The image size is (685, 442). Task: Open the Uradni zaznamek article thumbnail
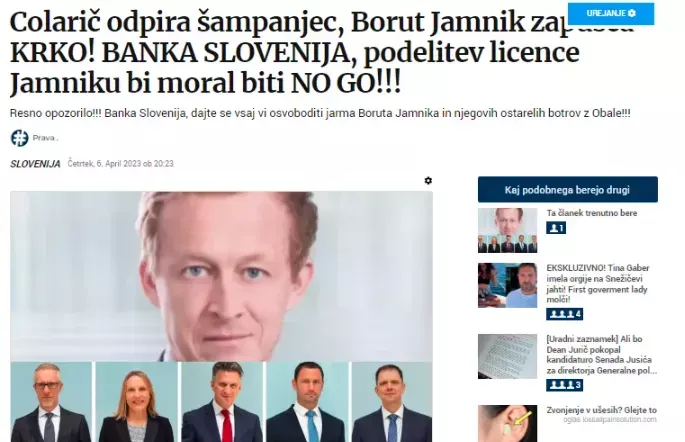coord(507,356)
